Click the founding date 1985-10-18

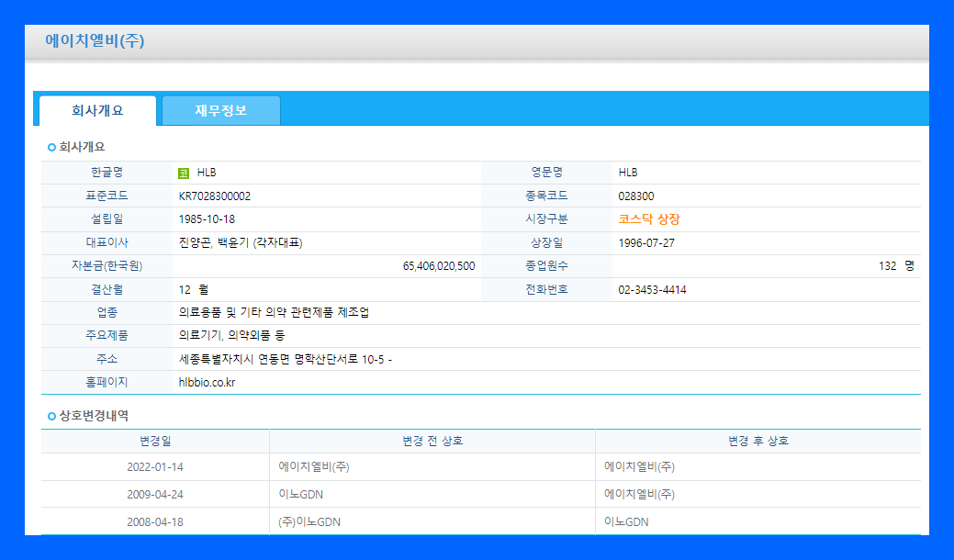[207, 218]
